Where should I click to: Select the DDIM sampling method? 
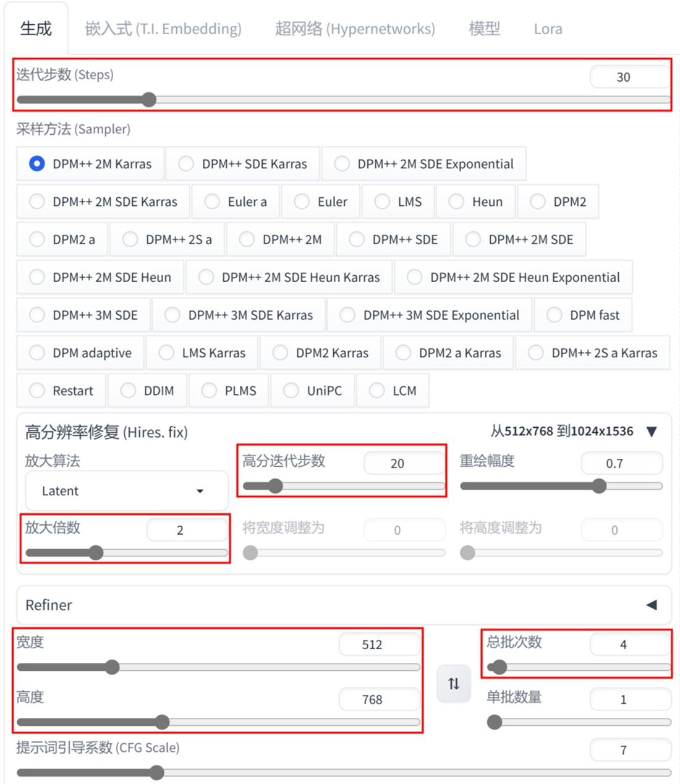click(148, 391)
